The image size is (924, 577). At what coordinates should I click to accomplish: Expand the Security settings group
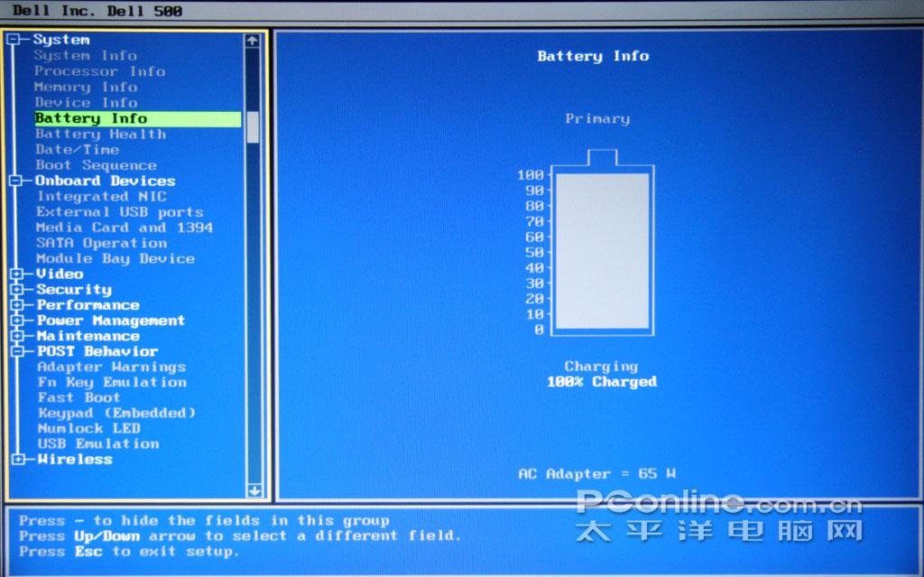pyautogui.click(x=16, y=290)
